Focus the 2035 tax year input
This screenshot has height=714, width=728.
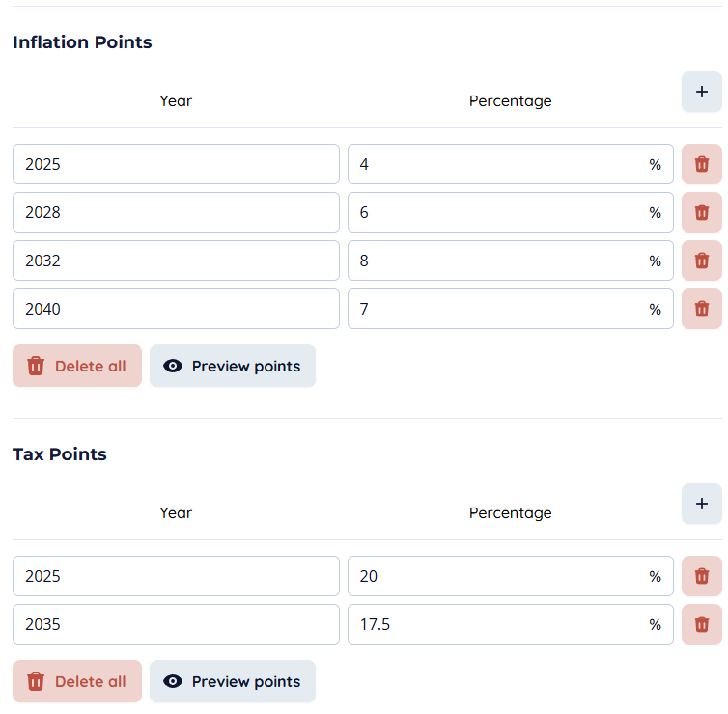tap(176, 624)
